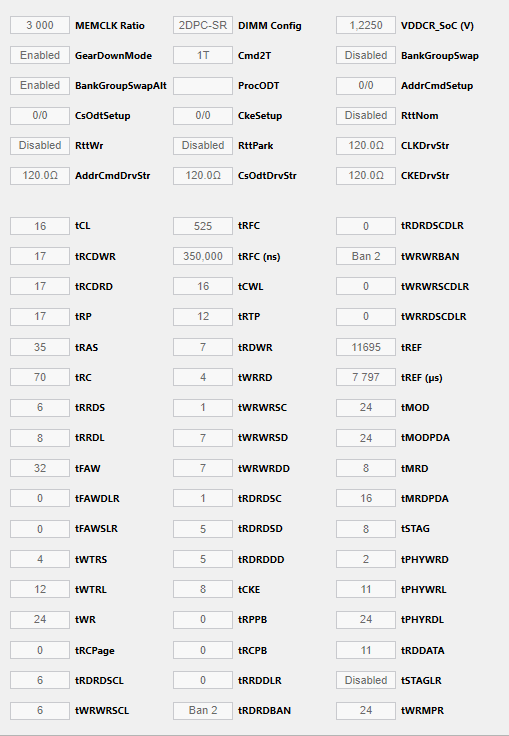Click the tREF value 11695 field

coord(366,347)
